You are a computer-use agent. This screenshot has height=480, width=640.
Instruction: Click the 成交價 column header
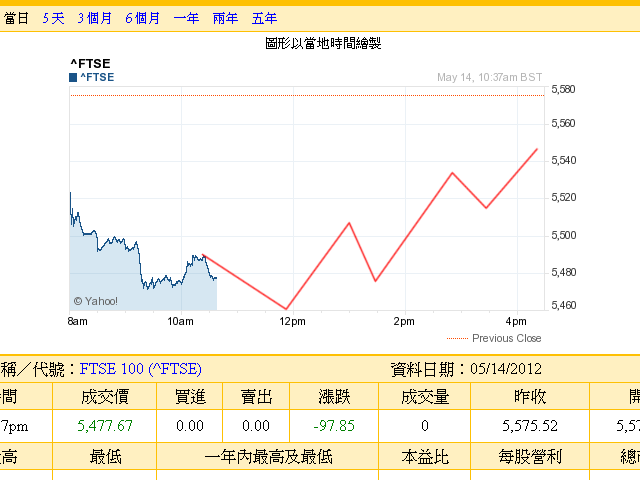tap(105, 397)
